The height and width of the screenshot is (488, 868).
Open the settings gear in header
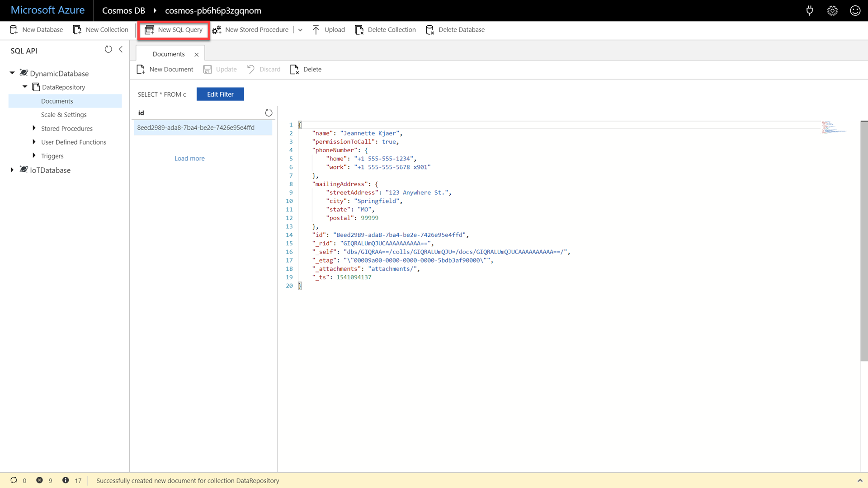tap(832, 10)
